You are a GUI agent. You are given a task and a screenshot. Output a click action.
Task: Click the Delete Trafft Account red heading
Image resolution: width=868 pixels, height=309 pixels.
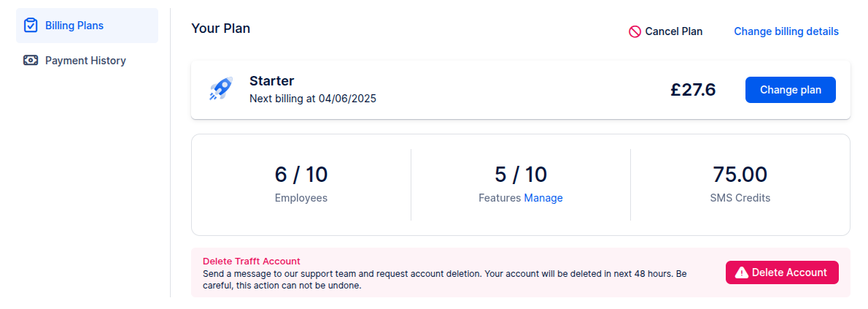(252, 261)
